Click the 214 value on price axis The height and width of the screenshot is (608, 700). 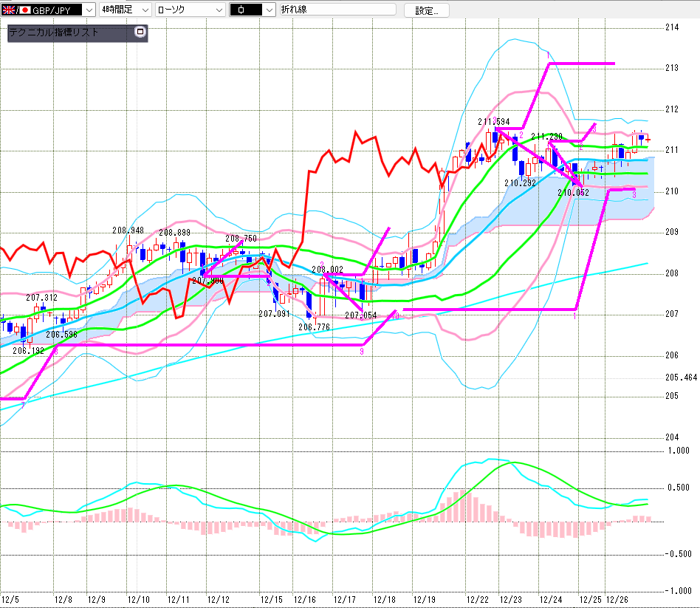[672, 27]
